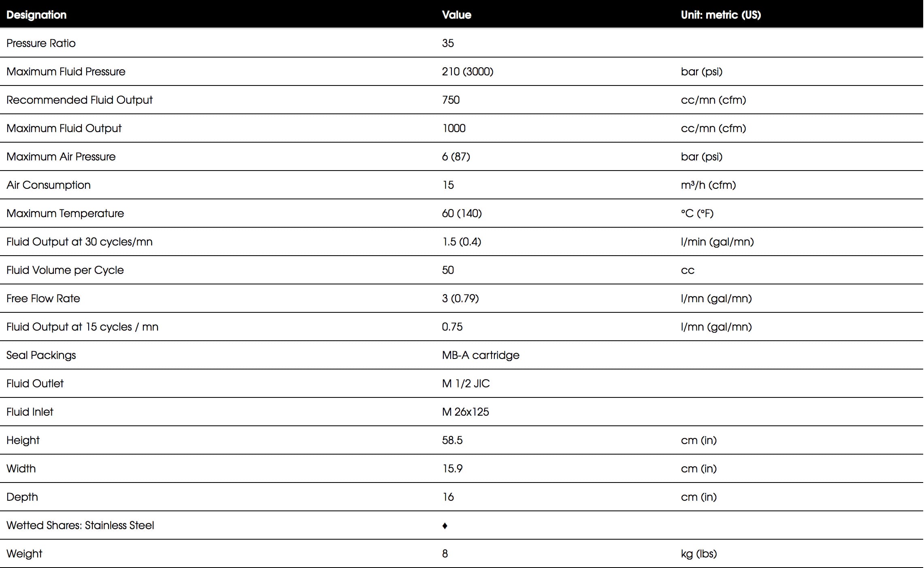Click the diamond symbol for Stainless Steel
This screenshot has width=924, height=568.
click(445, 525)
